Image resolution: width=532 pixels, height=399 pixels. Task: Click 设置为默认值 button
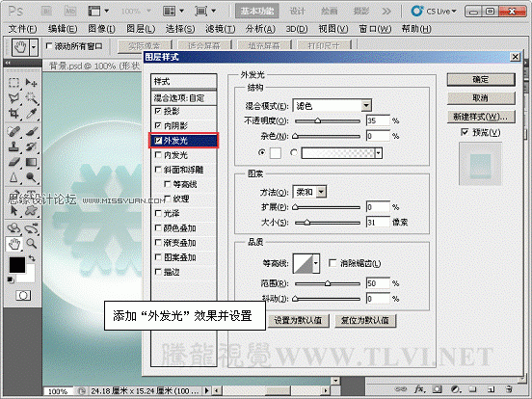pos(298,320)
